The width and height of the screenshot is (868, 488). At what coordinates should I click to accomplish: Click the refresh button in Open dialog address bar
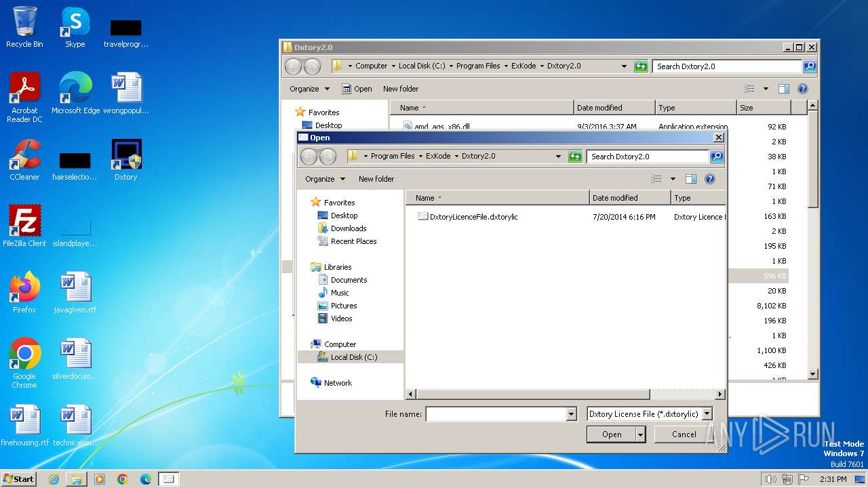point(575,157)
